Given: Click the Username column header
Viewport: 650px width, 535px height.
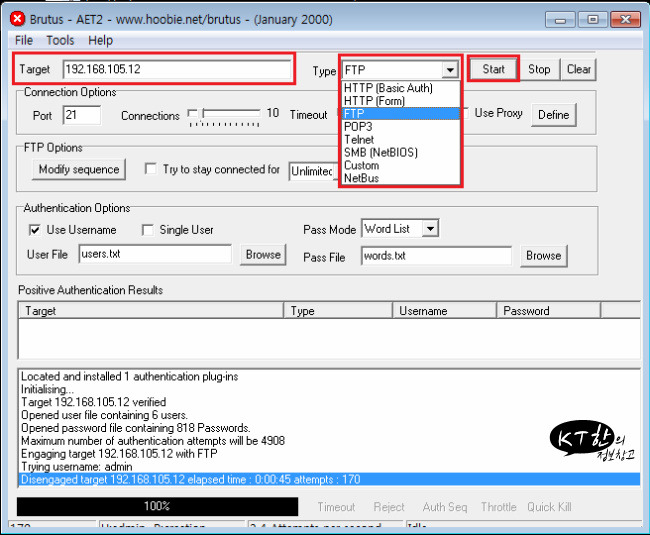Looking at the screenshot, I should click(444, 310).
